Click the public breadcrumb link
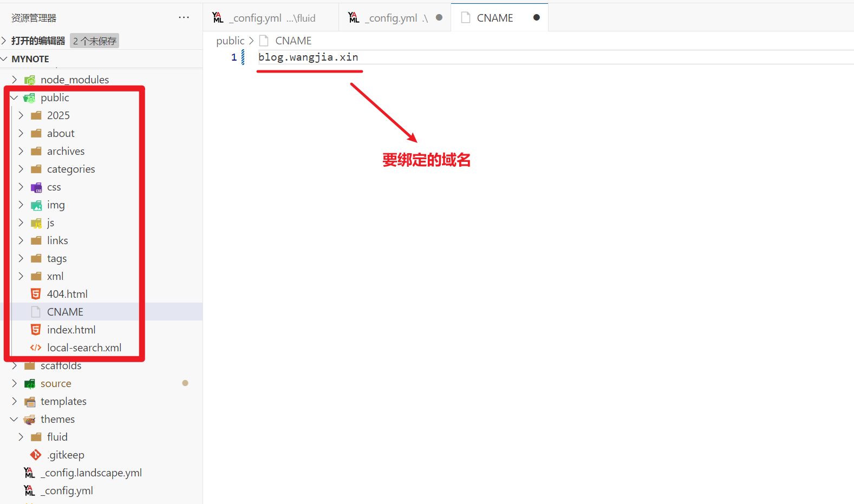Image resolution: width=854 pixels, height=504 pixels. pos(230,41)
